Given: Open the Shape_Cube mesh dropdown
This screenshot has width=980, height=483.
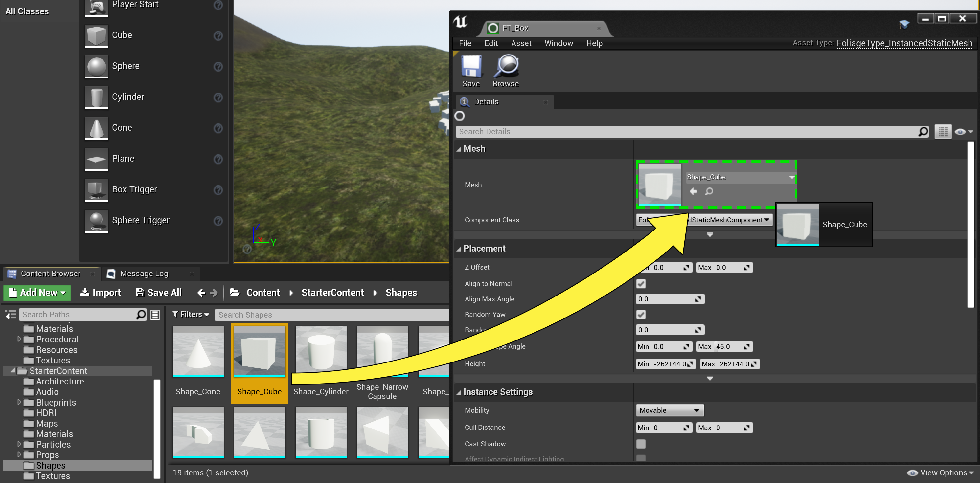Looking at the screenshot, I should pos(740,177).
